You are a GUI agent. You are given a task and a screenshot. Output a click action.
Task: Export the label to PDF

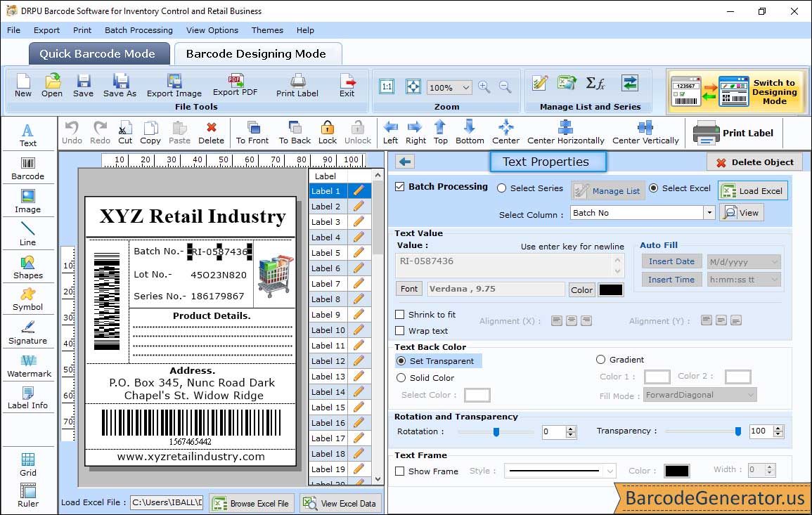pyautogui.click(x=235, y=85)
